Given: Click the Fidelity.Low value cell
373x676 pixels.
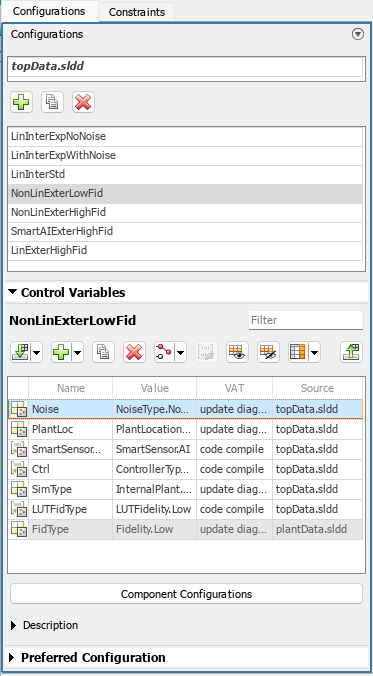Looking at the screenshot, I should [154, 529].
